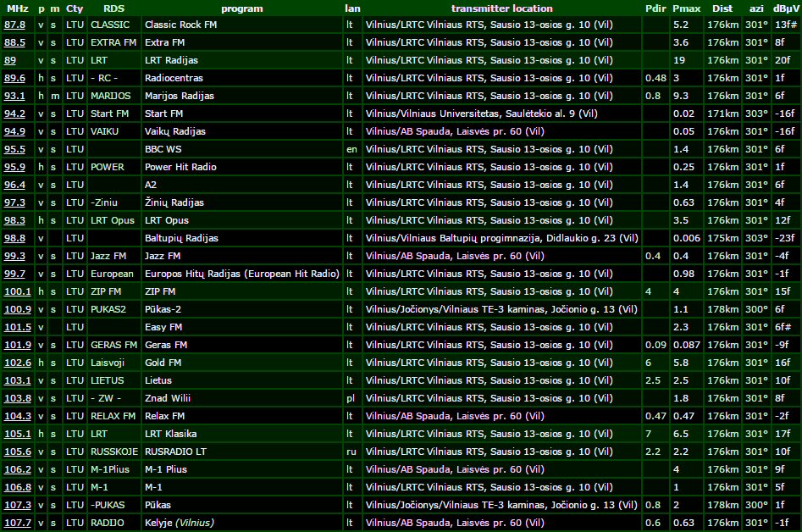Click the MHz column header
Viewport: 802px width, 532px height.
pyautogui.click(x=18, y=8)
